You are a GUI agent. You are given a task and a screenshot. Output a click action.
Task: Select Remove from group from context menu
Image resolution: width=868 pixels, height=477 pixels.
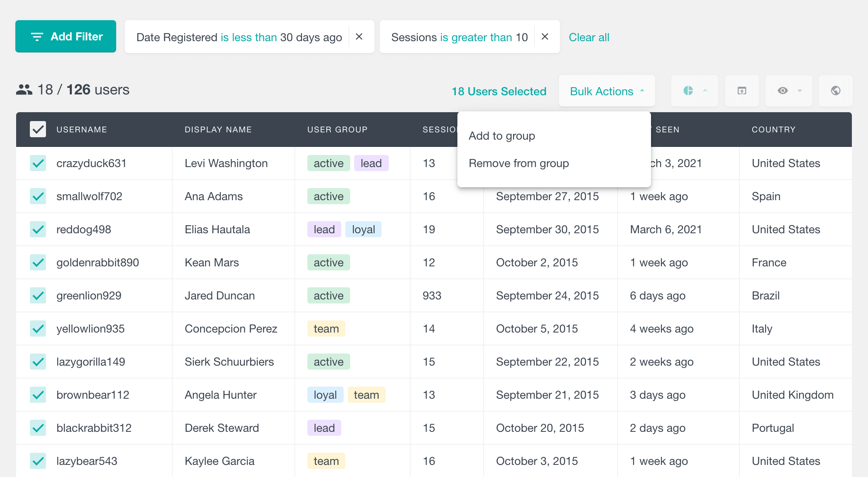point(519,163)
